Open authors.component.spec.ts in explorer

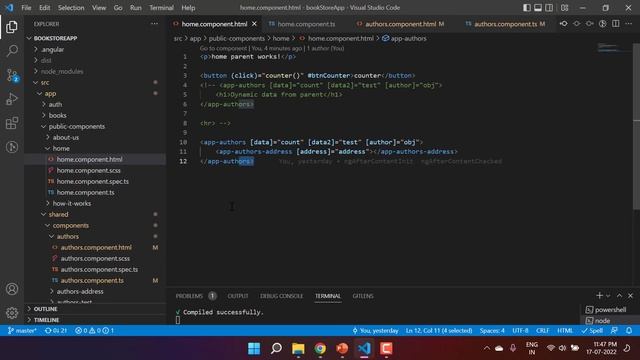(99, 269)
